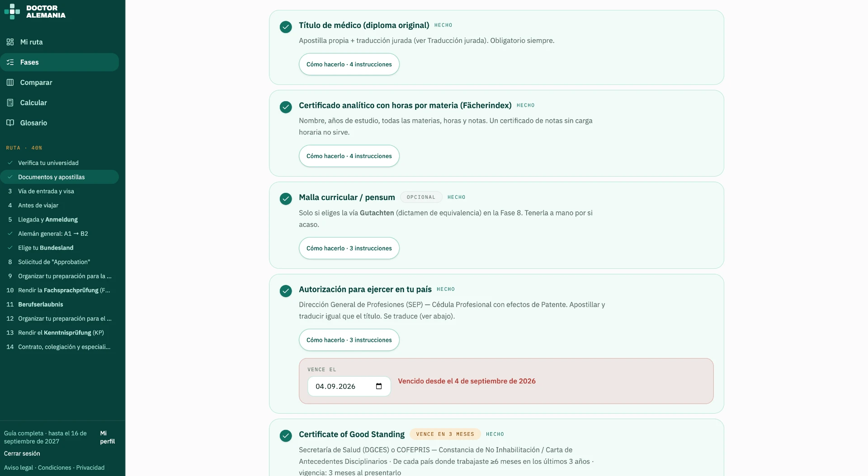The width and height of the screenshot is (868, 476).
Task: Click Cerrar sesión
Action: click(22, 453)
